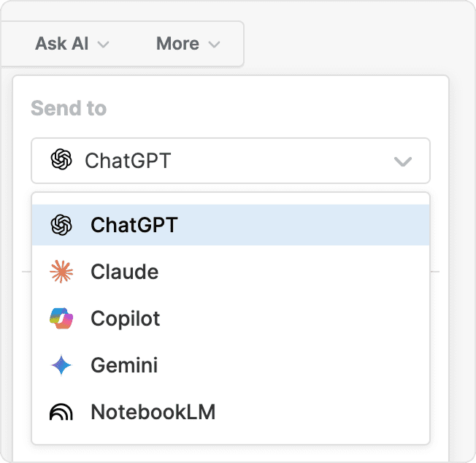Select Gemini as the destination
Viewport: 476px width, 463px height.
124,365
